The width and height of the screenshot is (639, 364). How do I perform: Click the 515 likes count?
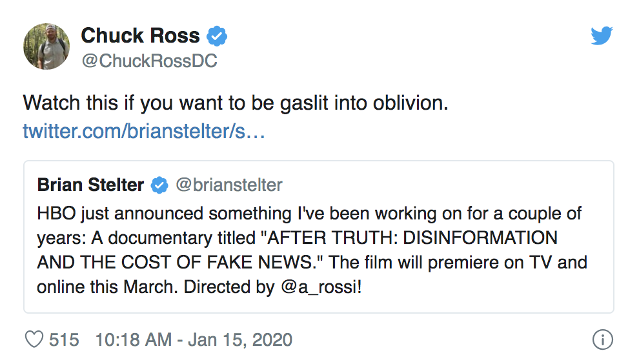point(64,339)
